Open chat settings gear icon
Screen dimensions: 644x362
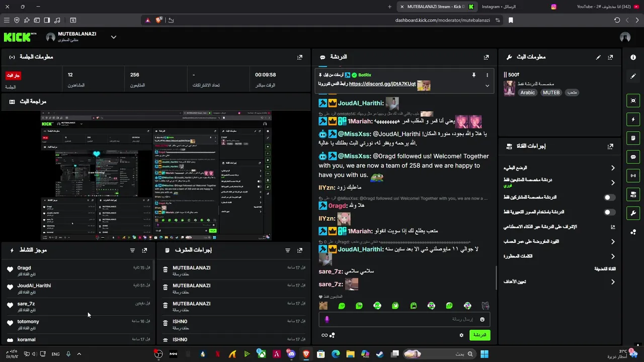click(x=461, y=335)
